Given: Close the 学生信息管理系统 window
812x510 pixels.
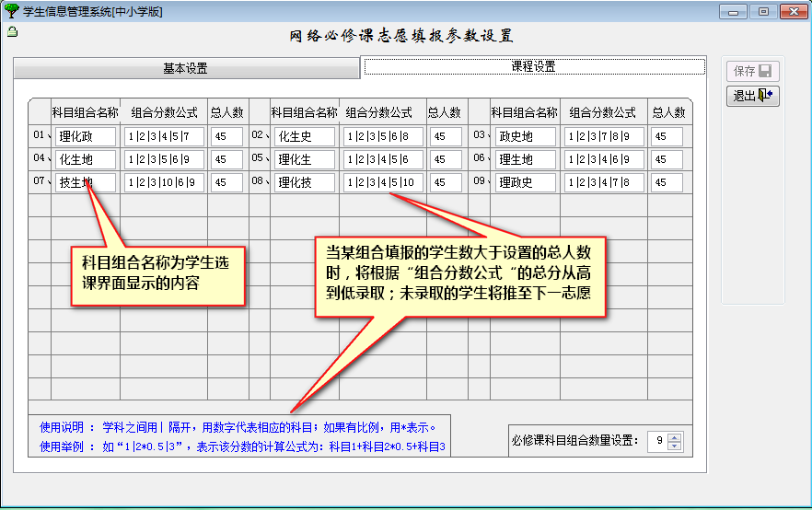Looking at the screenshot, I should click(x=794, y=11).
